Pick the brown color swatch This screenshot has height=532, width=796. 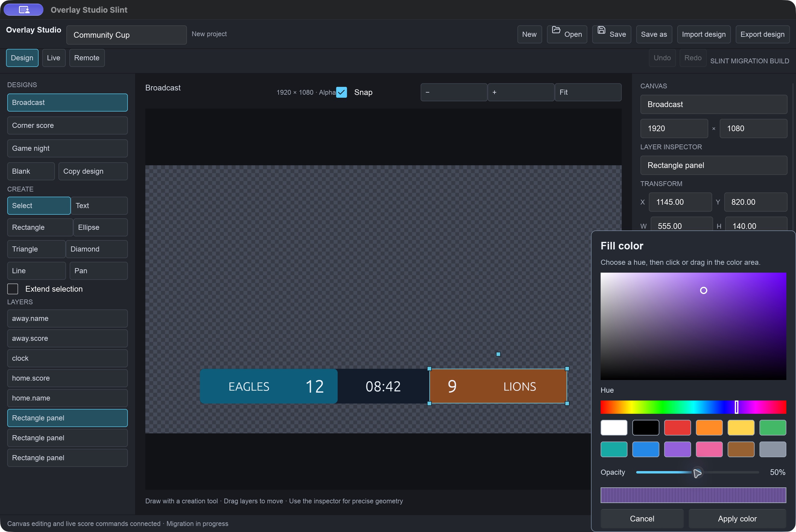(x=741, y=449)
